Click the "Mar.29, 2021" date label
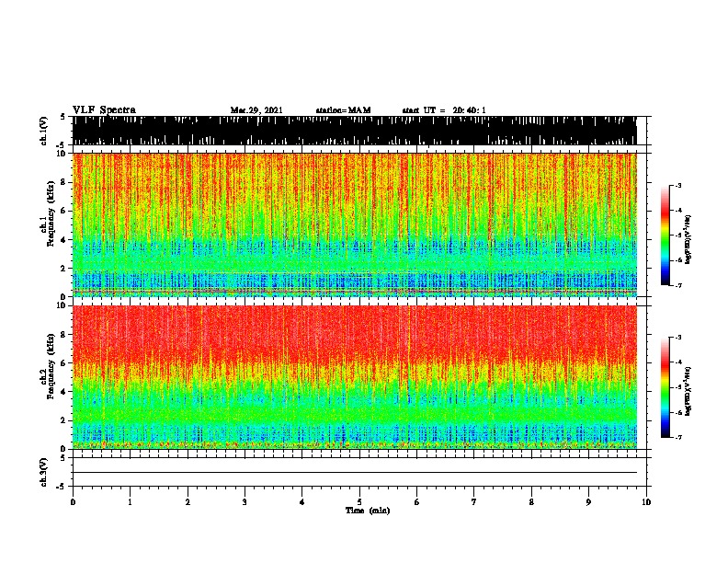The width and height of the screenshot is (728, 563). point(256,110)
